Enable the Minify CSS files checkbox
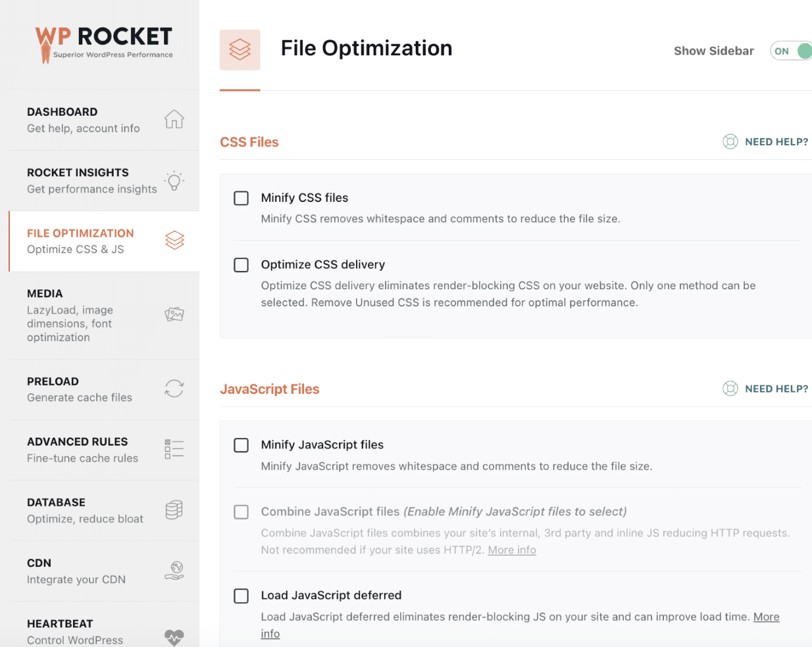This screenshot has width=812, height=647. coord(241,198)
